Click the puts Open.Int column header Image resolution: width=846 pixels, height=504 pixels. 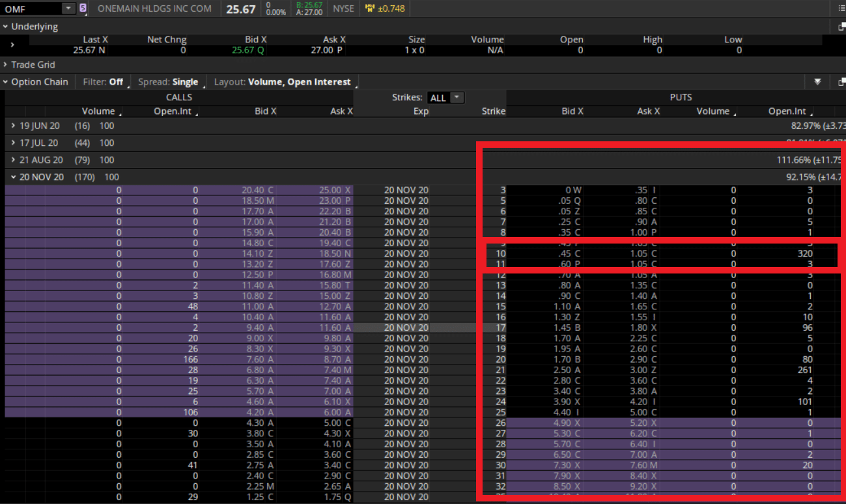pyautogui.click(x=787, y=111)
